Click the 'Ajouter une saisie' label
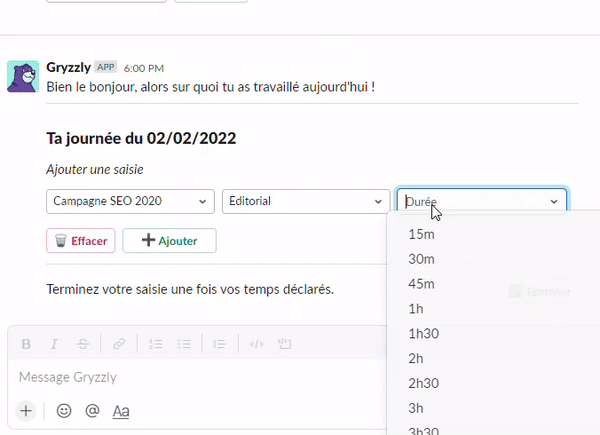The image size is (600, 435). click(x=95, y=169)
